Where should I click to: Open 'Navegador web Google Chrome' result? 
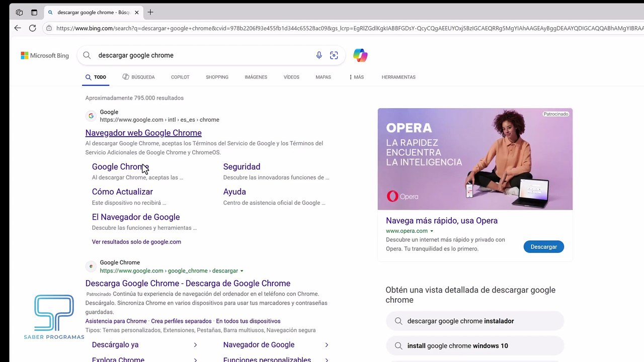[x=143, y=133]
